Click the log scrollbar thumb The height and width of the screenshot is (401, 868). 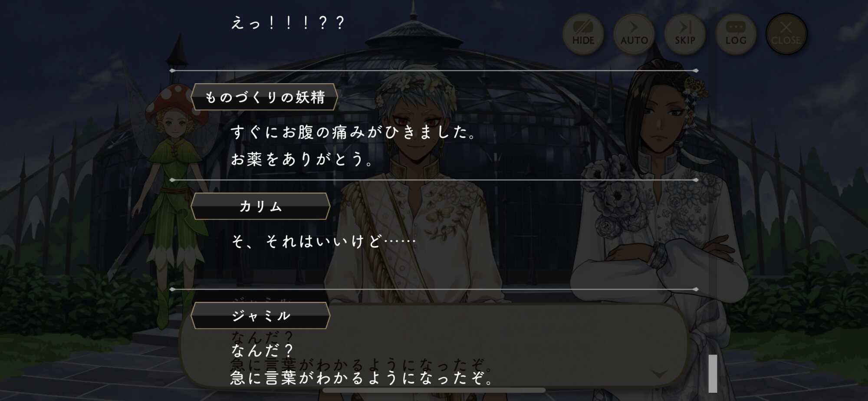[713, 373]
